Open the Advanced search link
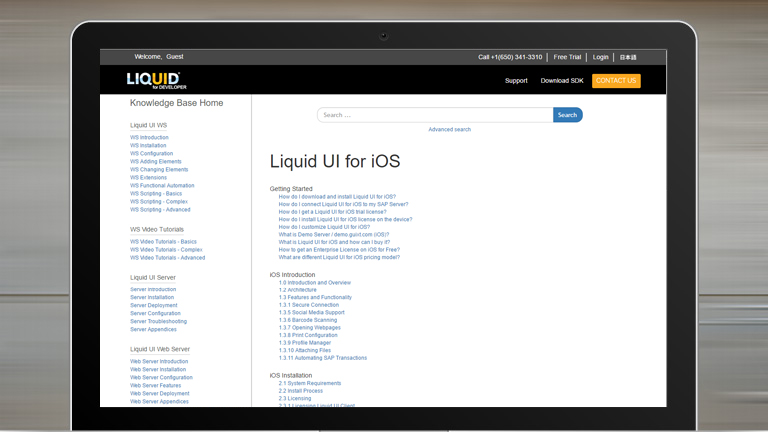This screenshot has height=432, width=768. (x=449, y=130)
